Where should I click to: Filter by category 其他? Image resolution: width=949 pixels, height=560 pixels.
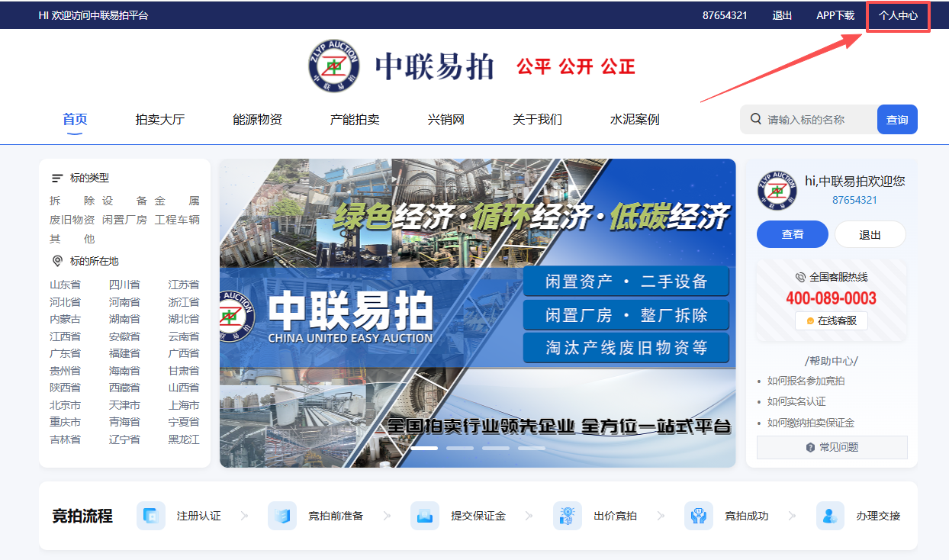point(72,239)
